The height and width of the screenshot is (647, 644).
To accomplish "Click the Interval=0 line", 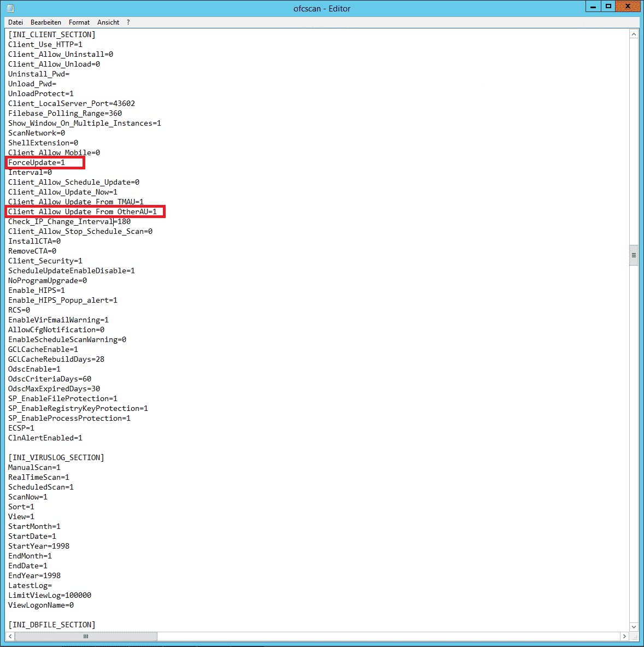I will click(30, 173).
